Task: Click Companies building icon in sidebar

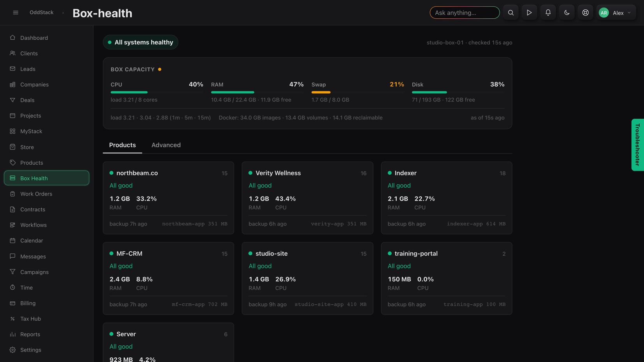Action: (12, 84)
